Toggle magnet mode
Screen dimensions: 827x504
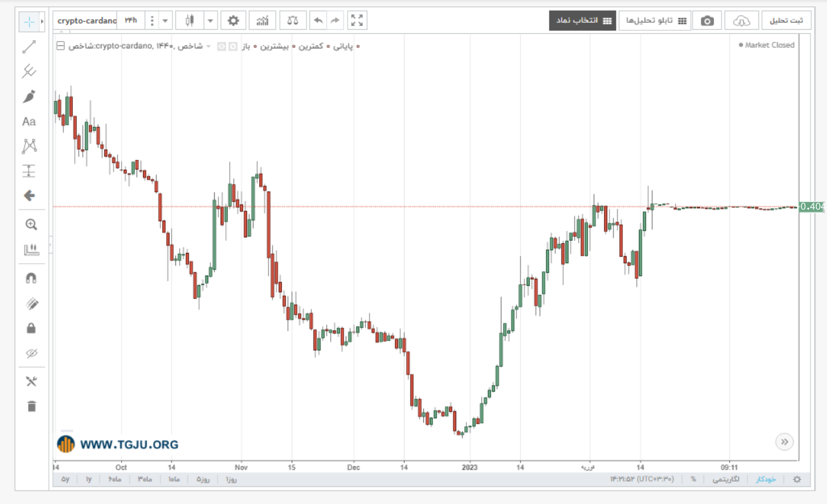pyautogui.click(x=31, y=278)
